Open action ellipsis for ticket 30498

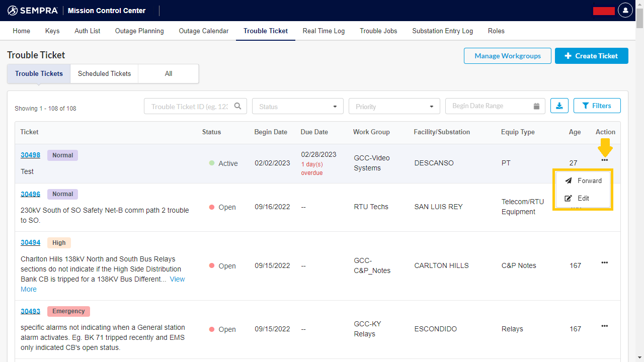(x=604, y=160)
